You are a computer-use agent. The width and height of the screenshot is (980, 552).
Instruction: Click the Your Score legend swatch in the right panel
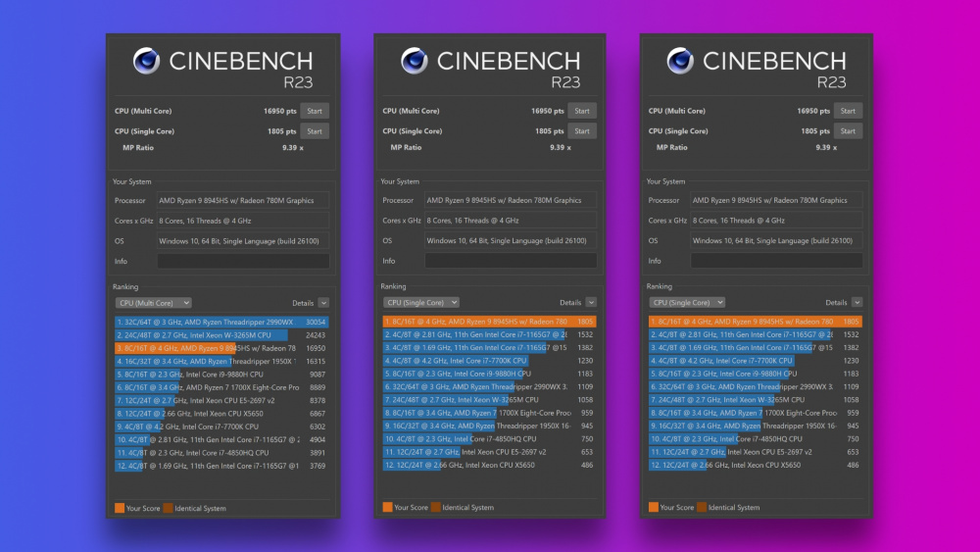tap(654, 508)
